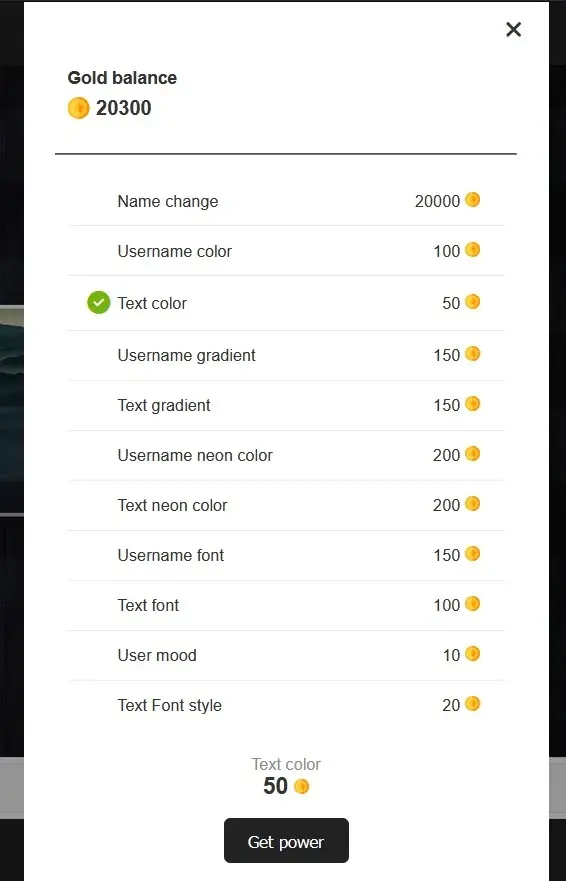This screenshot has width=566, height=881.
Task: Click the coin icon in Username neon color row
Action: (473, 453)
